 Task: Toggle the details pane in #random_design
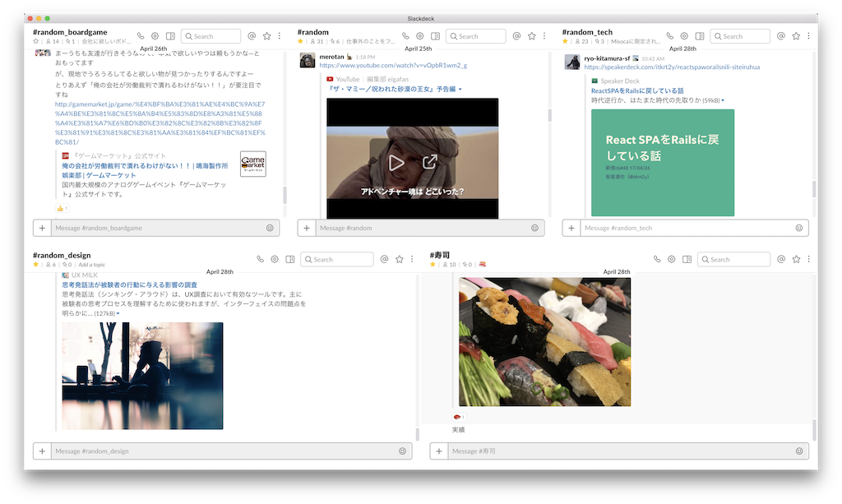click(290, 259)
